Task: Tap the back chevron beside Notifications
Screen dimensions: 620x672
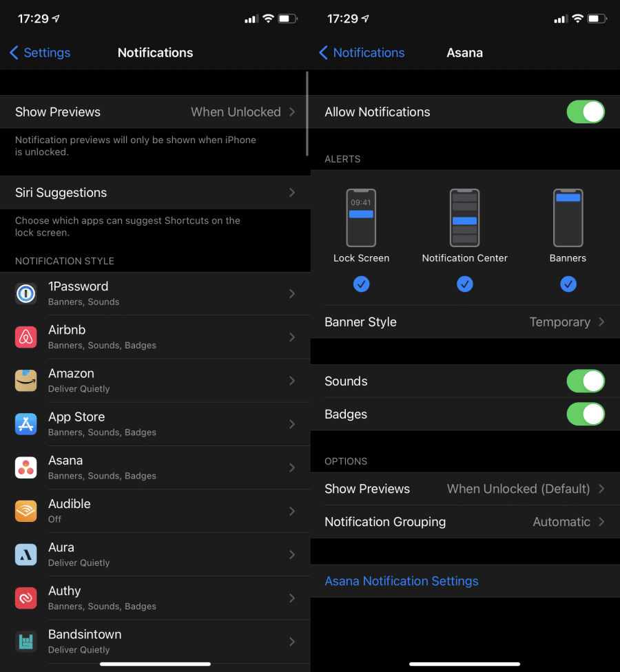Action: click(x=323, y=53)
